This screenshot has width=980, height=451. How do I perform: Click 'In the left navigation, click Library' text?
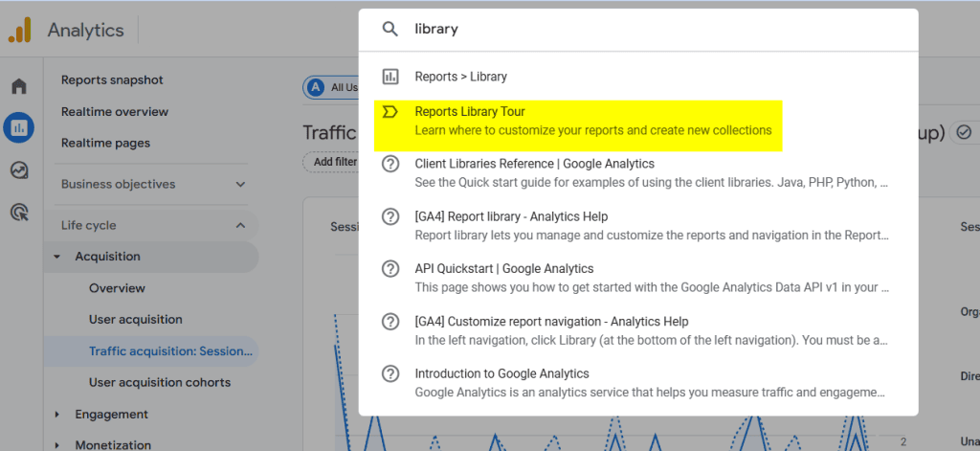pos(652,341)
